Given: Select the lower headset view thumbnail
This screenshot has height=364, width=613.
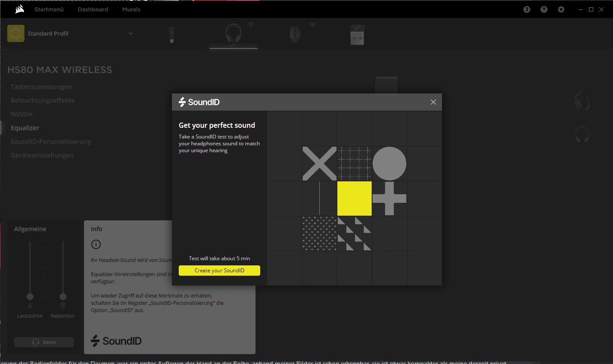Looking at the screenshot, I should 582,135.
